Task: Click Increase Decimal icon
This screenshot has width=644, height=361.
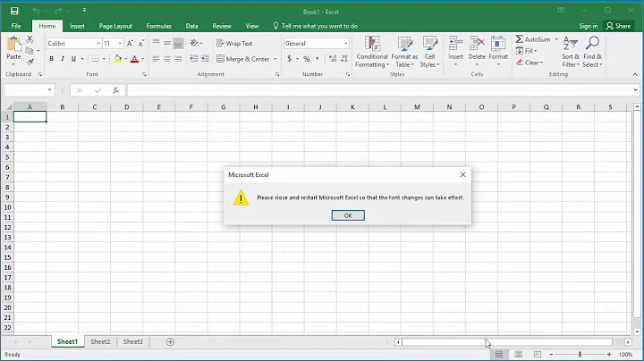Action: coord(333,59)
